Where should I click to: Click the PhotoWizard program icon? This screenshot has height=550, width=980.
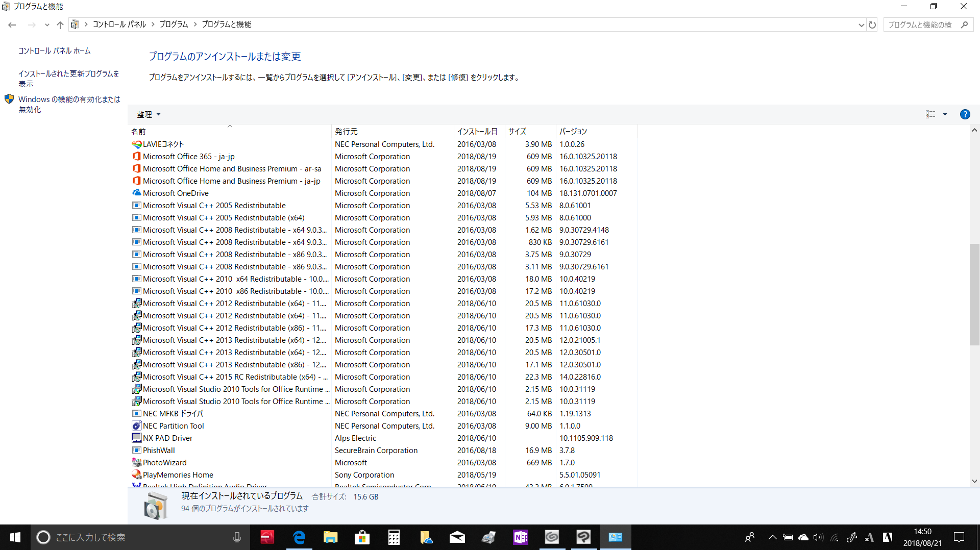click(x=136, y=463)
